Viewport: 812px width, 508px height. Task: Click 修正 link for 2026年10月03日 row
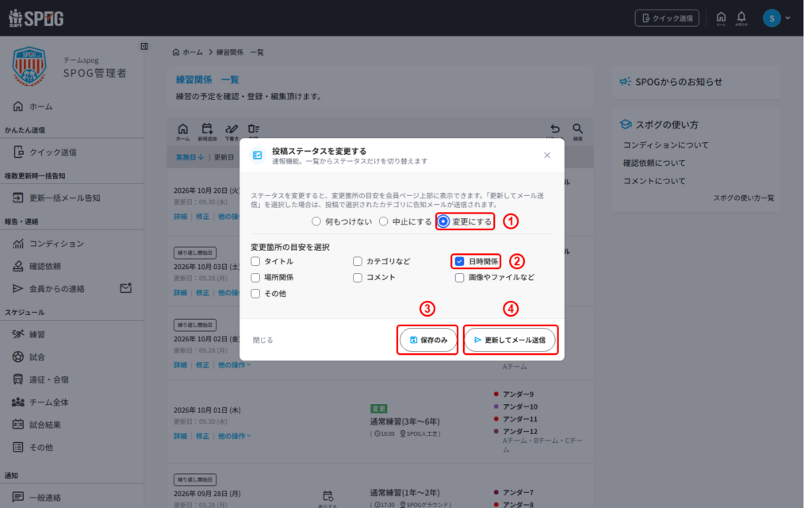click(x=202, y=293)
